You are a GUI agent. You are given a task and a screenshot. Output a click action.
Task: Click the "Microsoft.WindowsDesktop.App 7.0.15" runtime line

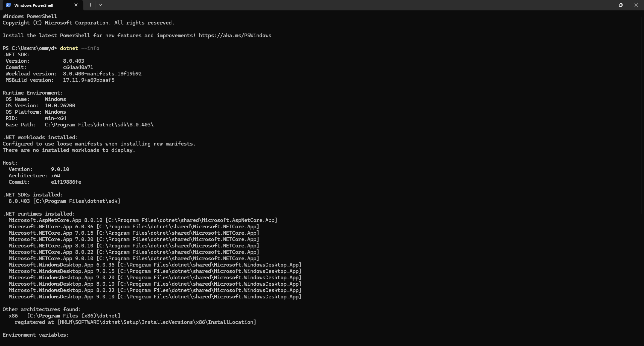155,271
